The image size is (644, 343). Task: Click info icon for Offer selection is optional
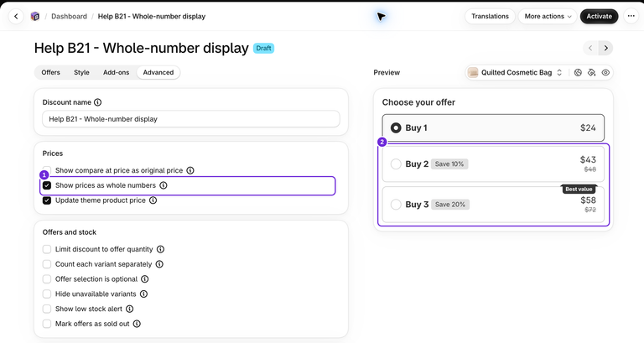145,279
